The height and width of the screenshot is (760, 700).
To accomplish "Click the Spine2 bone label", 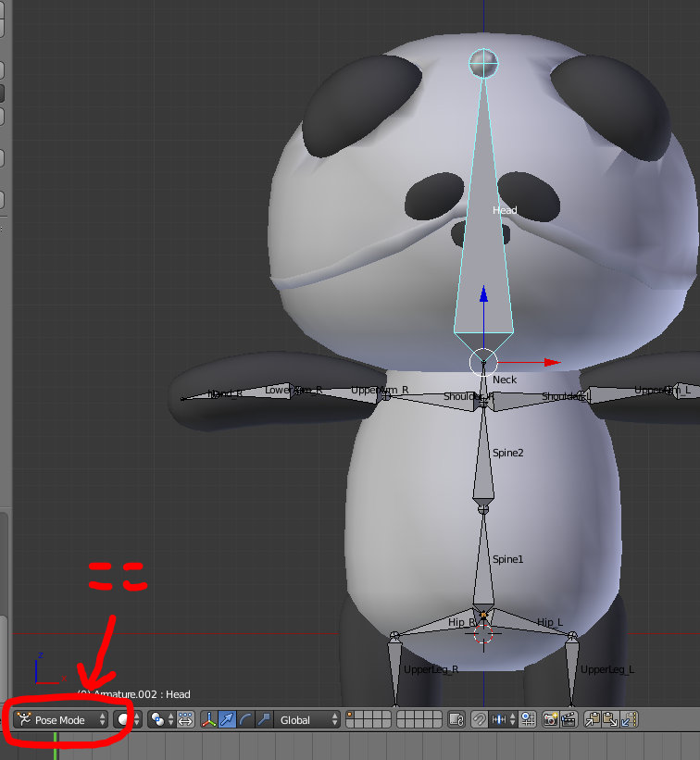I will 508,453.
